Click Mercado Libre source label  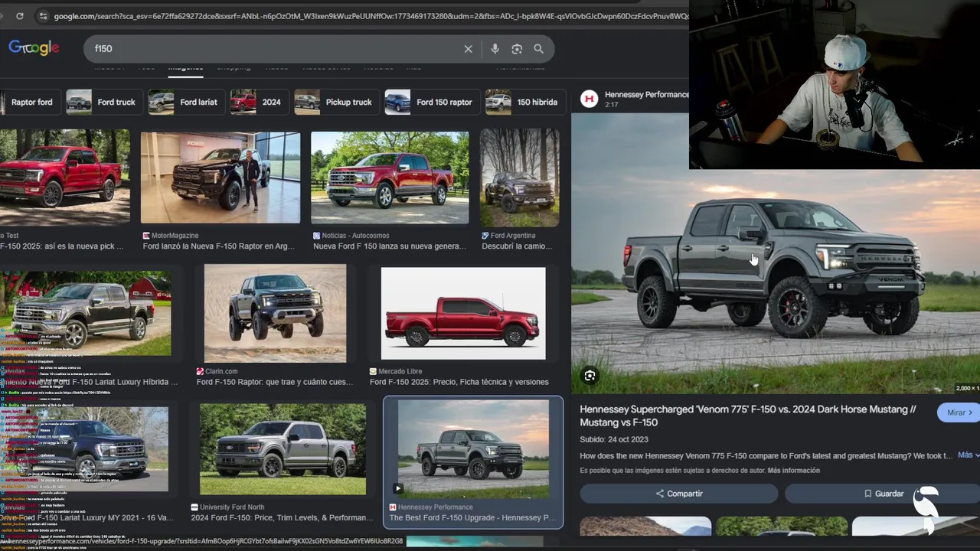(400, 371)
